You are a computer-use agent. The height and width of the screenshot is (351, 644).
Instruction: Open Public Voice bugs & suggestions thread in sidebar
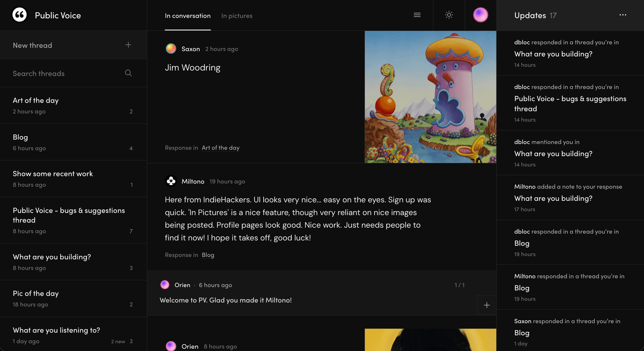pos(73,220)
